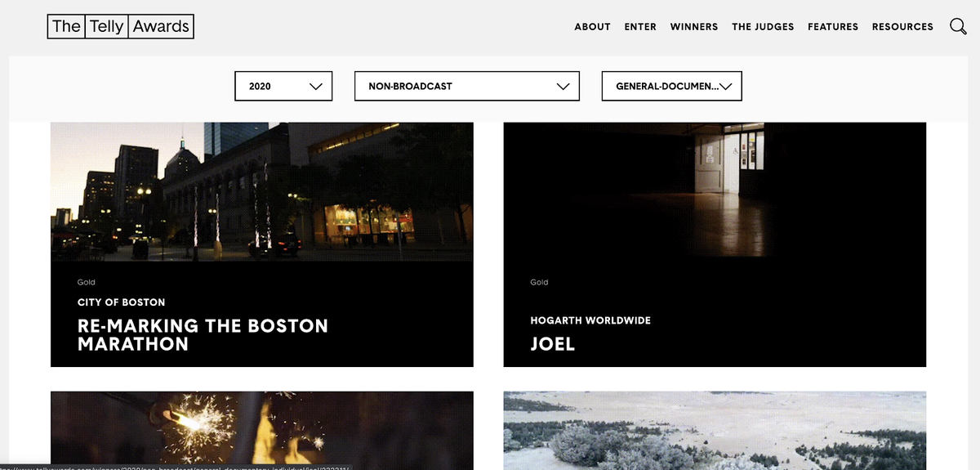
Task: Expand the 2020 year dropdown
Action: click(283, 86)
